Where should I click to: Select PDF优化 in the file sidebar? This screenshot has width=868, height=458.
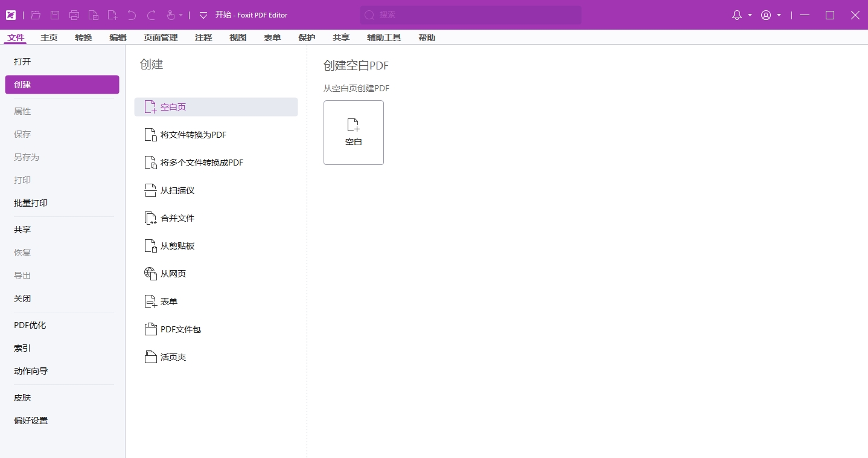(62, 325)
